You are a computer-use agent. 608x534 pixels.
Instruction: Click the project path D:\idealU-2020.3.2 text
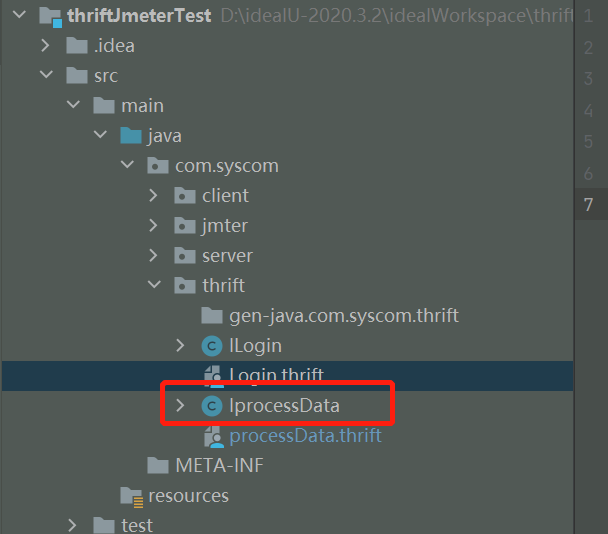[x=397, y=16]
